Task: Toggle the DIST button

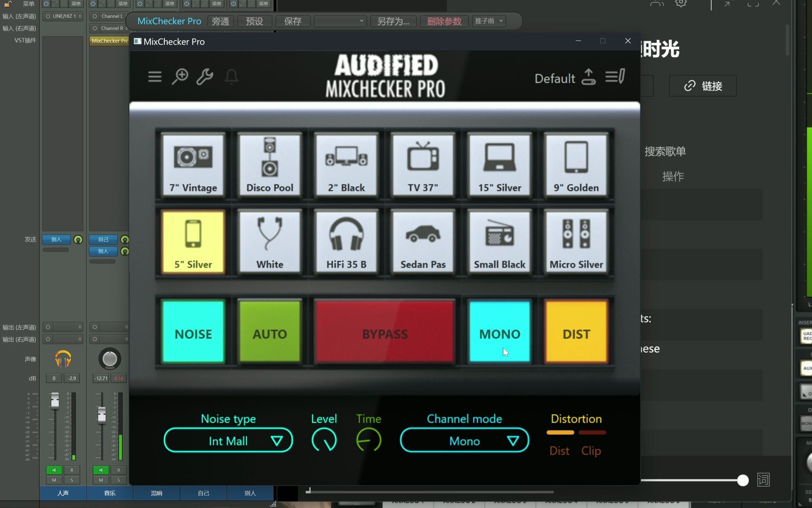Action: [x=576, y=332]
